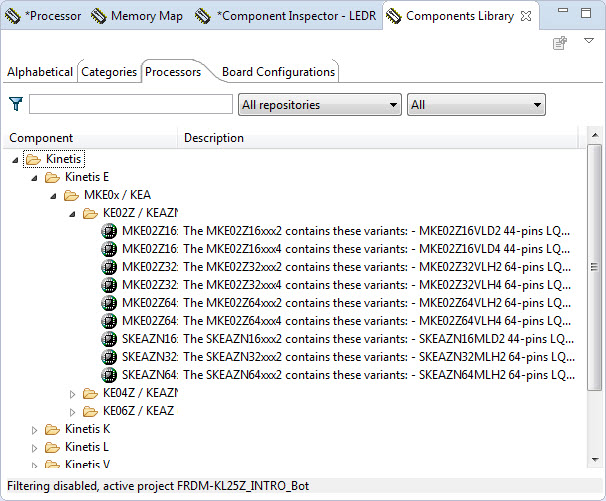This screenshot has width=606, height=501.
Task: Click chip icon of SKEAZN16xxx2 row
Action: coord(109,339)
